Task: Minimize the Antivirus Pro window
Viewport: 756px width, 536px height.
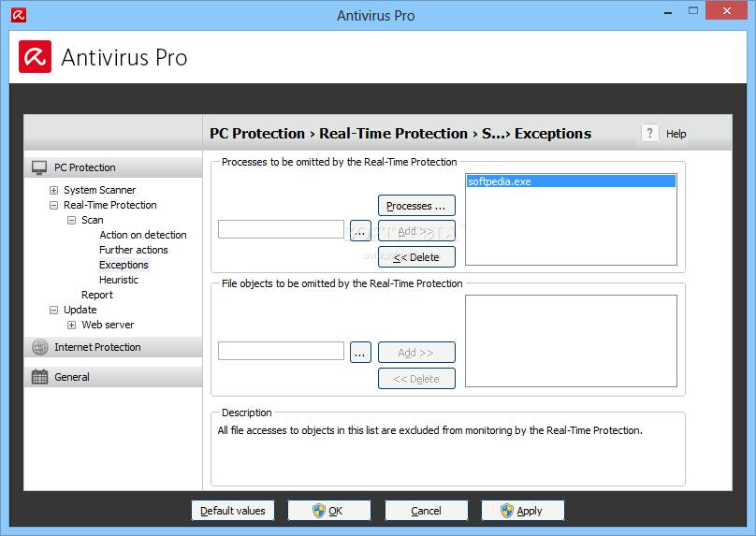Action: [668, 12]
